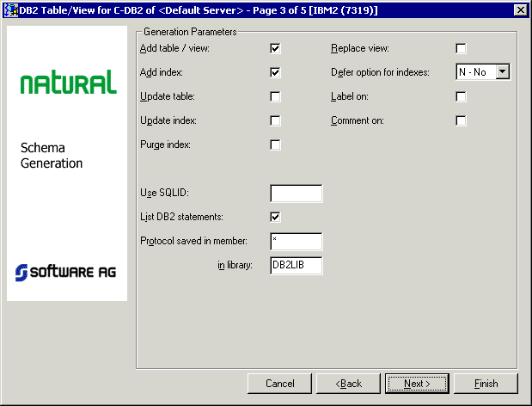The image size is (532, 406).
Task: Open the Defer option for indexes dropdown
Action: pyautogui.click(x=503, y=72)
